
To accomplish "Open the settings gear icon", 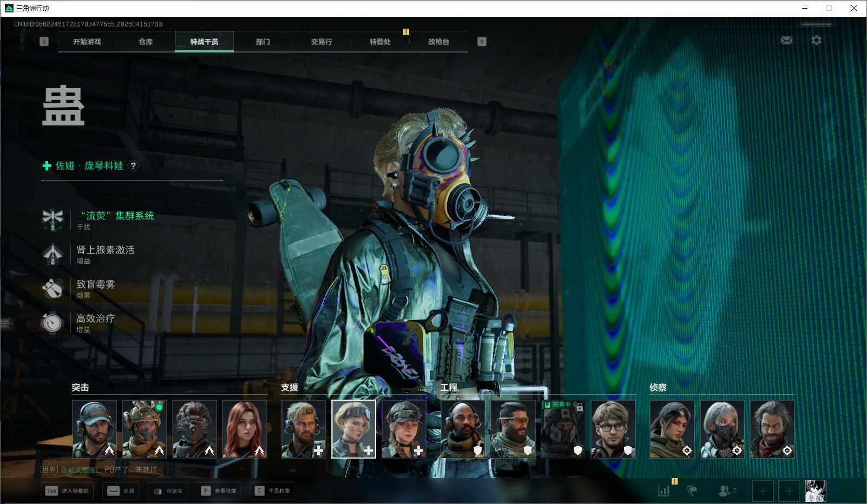I will pyautogui.click(x=816, y=41).
